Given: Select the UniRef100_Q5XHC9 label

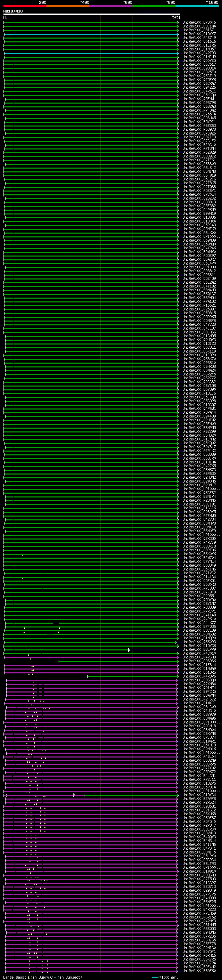Looking at the screenshot, I should tap(199, 745).
